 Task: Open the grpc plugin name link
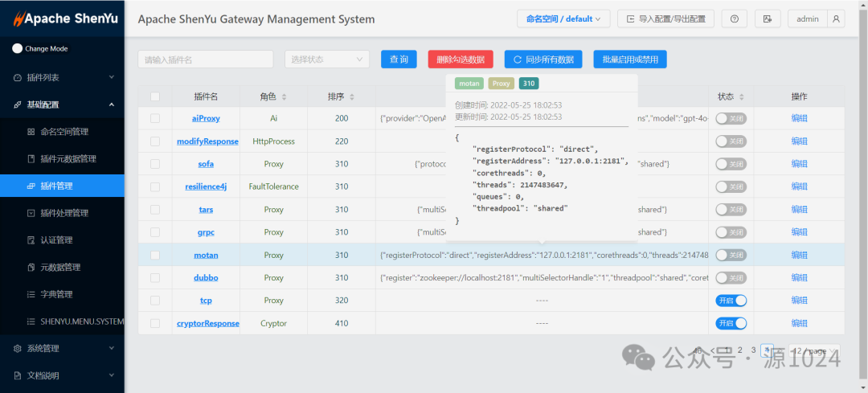(206, 232)
